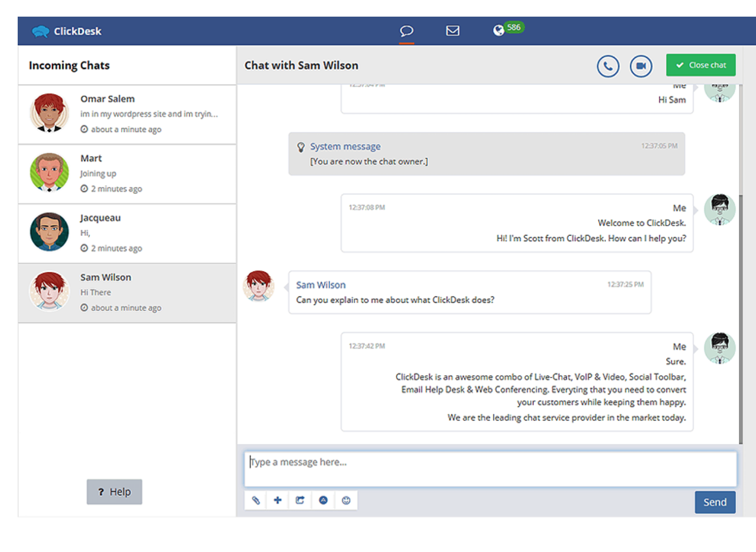Focus the 'Type a message here...' input
756x552 pixels.
click(x=490, y=469)
